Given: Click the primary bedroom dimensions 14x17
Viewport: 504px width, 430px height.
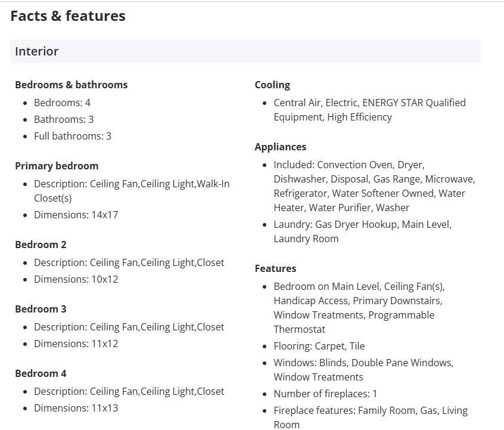Looking at the screenshot, I should pos(76,215).
